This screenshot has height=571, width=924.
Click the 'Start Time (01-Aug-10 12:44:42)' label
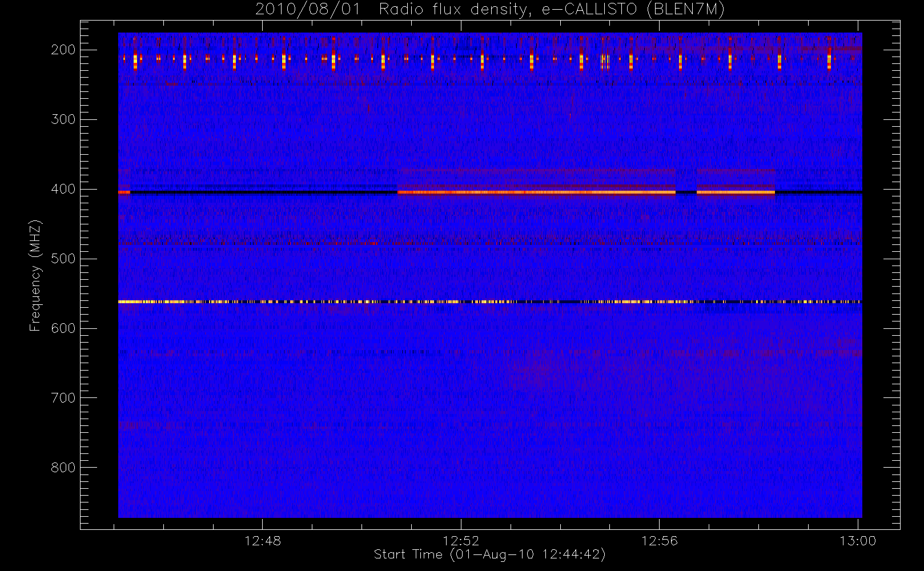coord(489,554)
